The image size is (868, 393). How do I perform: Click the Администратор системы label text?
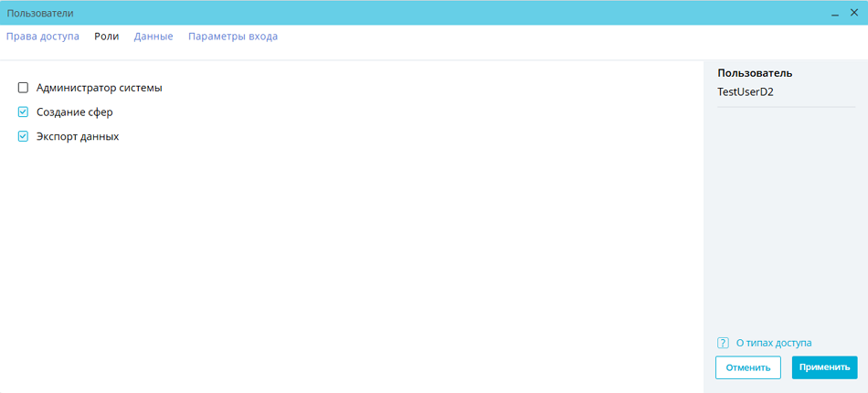coord(100,88)
